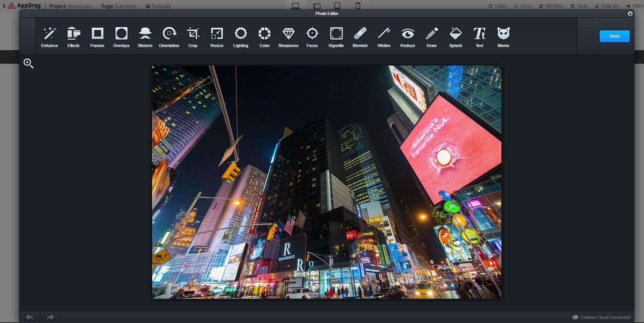Select the Enhance tool
Image resolution: width=644 pixels, height=323 pixels.
pos(49,36)
